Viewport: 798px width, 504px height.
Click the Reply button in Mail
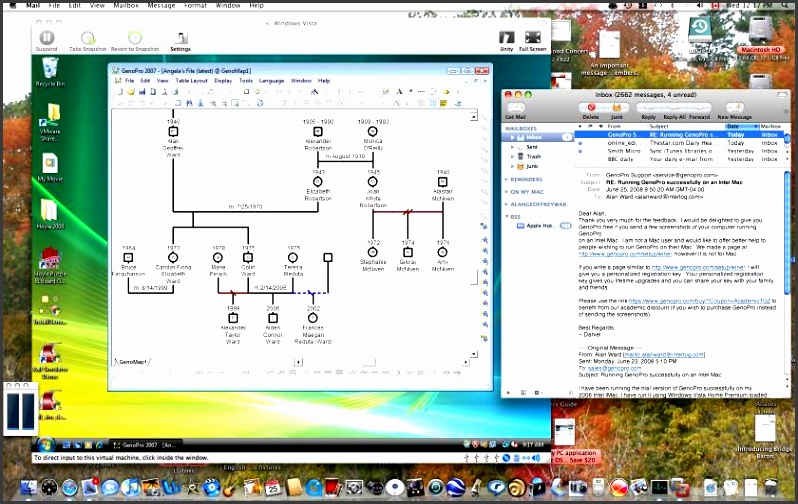[648, 108]
